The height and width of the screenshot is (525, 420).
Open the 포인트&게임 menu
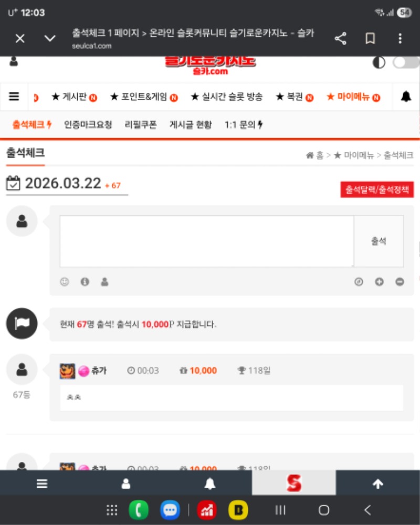(143, 97)
